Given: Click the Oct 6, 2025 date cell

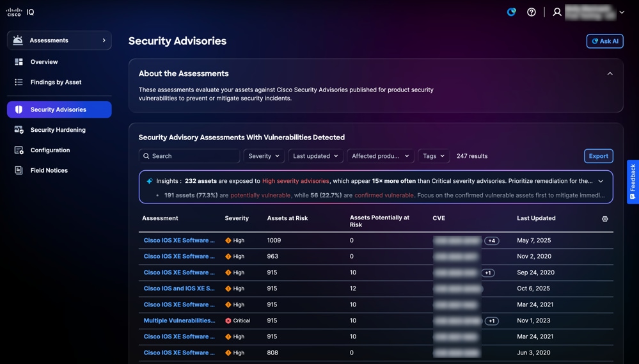Looking at the screenshot, I should 533,289.
